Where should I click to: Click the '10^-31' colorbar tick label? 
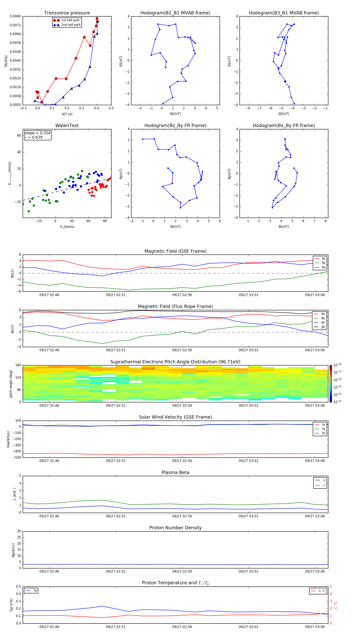pos(337,402)
